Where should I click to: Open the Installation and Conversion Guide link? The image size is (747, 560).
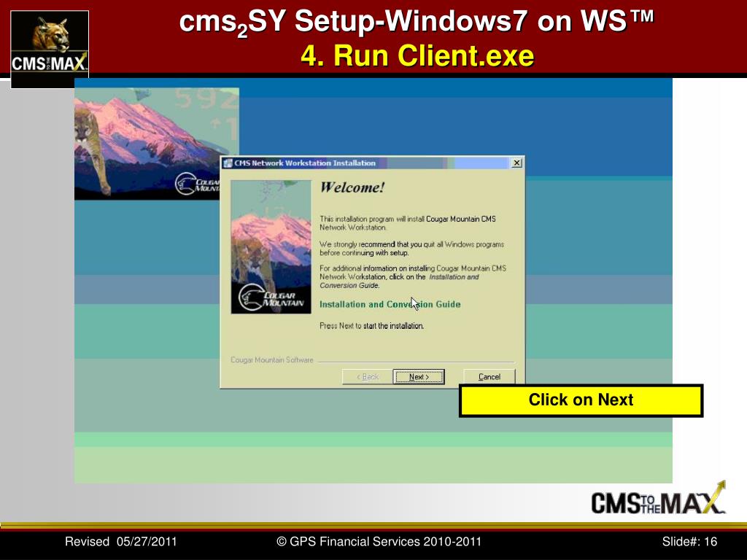(390, 304)
